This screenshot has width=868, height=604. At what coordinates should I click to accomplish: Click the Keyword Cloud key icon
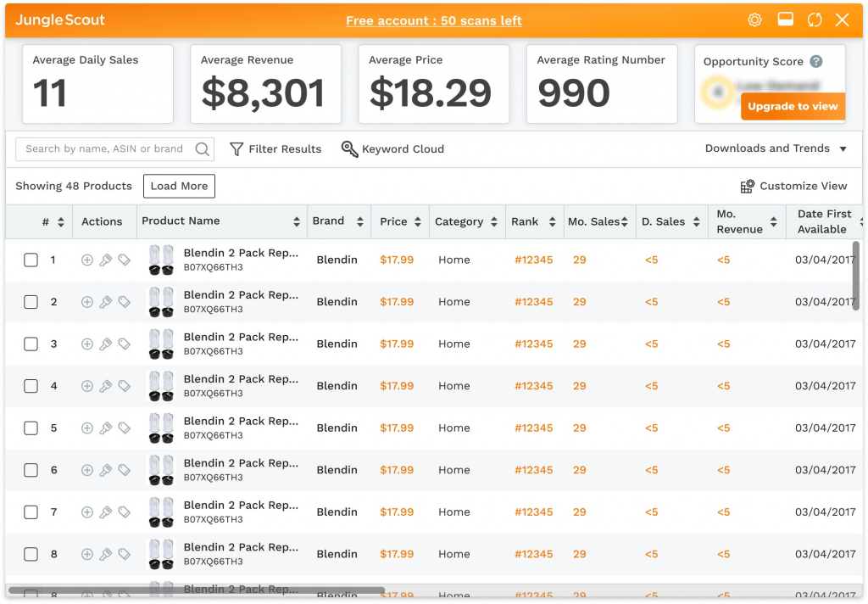[x=349, y=149]
